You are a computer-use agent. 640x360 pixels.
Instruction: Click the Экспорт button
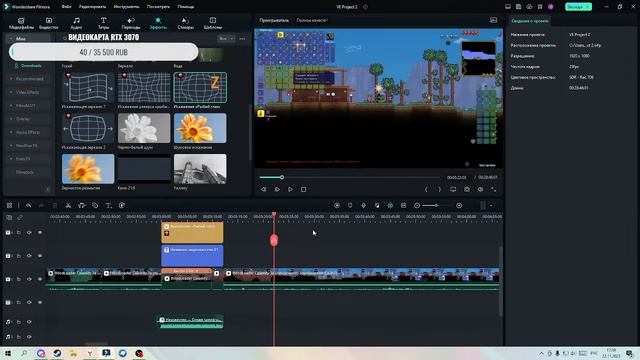pos(578,7)
